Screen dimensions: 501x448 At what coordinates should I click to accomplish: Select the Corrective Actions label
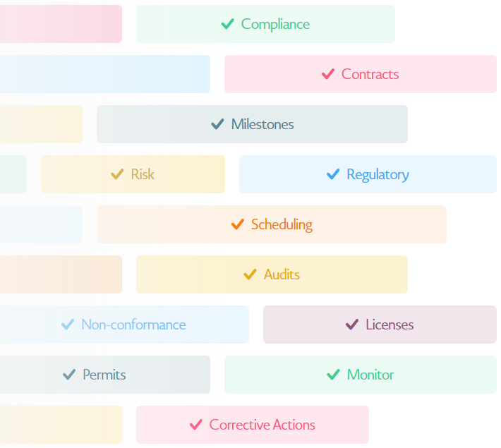(262, 425)
